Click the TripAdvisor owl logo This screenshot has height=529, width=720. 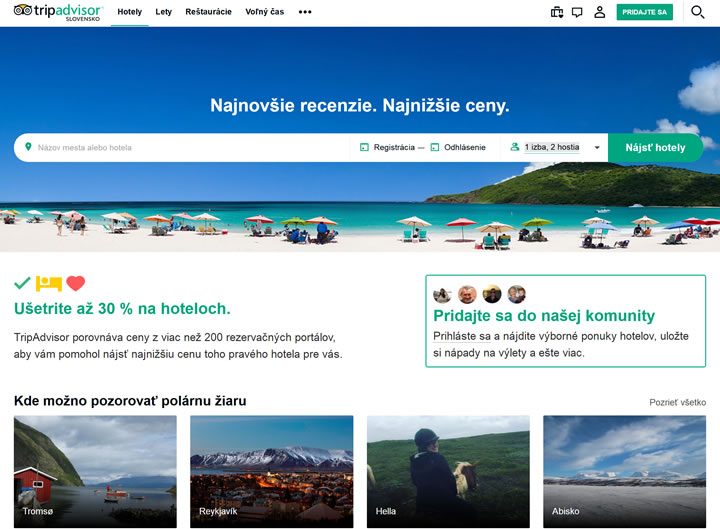click(x=26, y=11)
